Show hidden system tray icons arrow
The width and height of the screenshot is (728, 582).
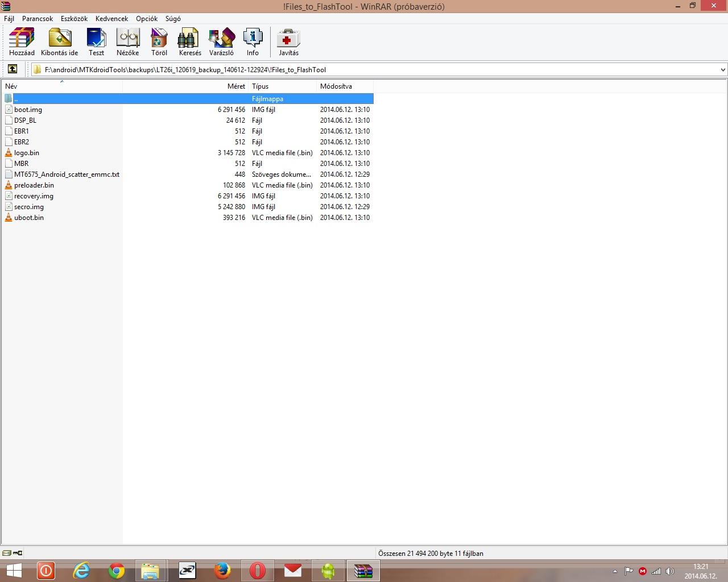tap(615, 571)
